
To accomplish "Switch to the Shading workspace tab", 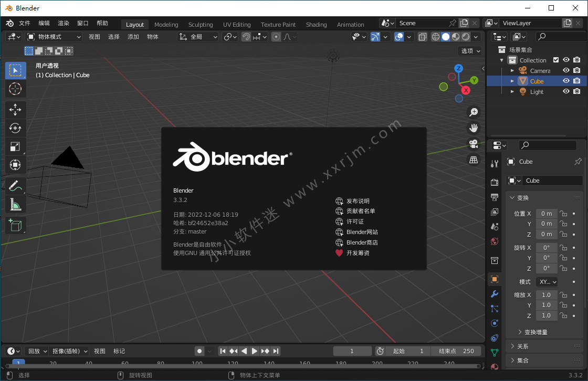I will [316, 24].
